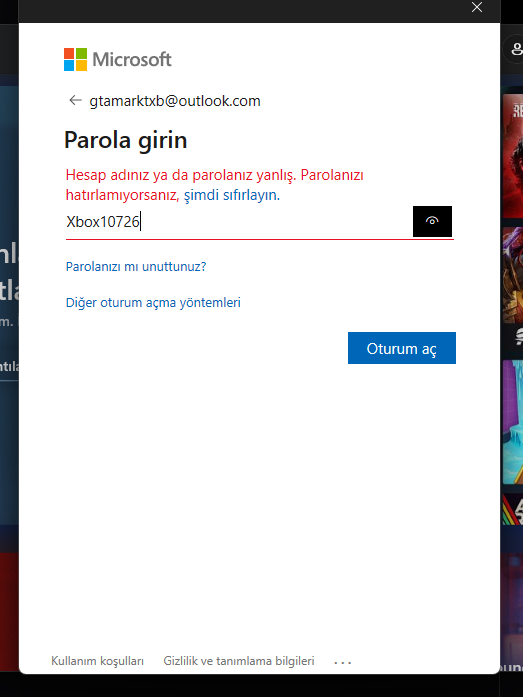Open the Kullanım koşulları footer link
Screen dimensions: 523x697
click(x=97, y=661)
